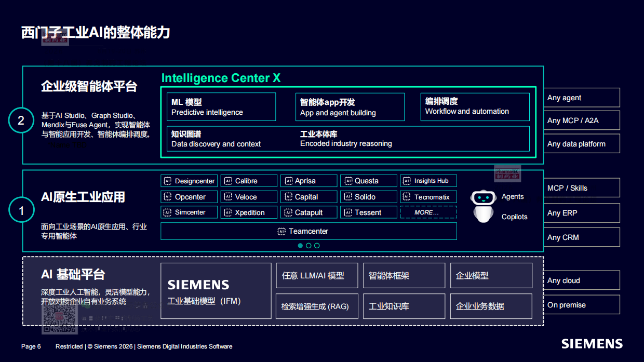Click the Any data platform box
The width and height of the screenshot is (644, 362).
(x=582, y=144)
